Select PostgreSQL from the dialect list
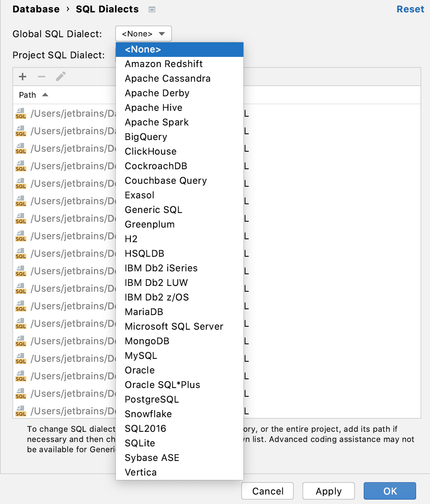 click(x=152, y=399)
